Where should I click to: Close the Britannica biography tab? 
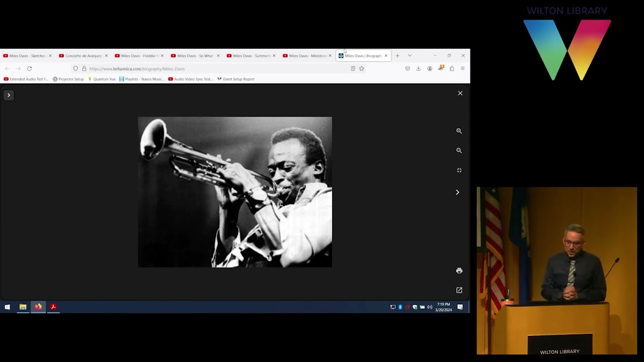pos(386,56)
